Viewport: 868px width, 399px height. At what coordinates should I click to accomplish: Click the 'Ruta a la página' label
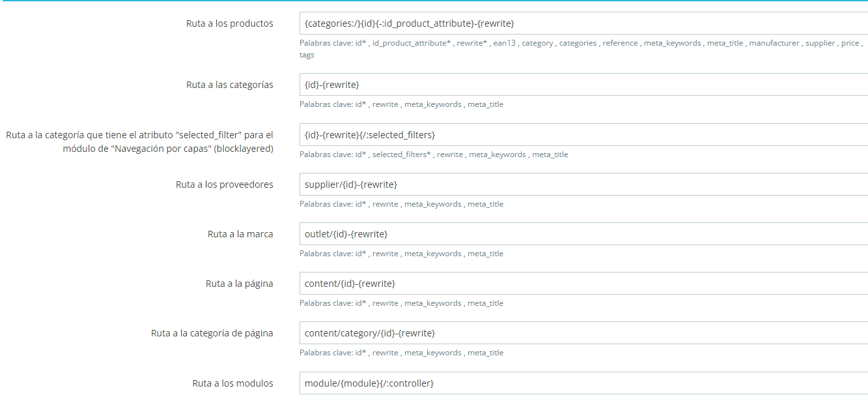pyautogui.click(x=240, y=284)
